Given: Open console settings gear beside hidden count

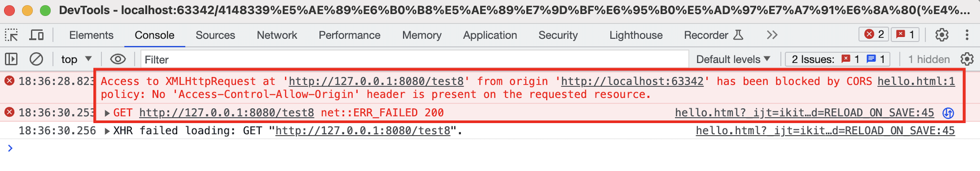Looking at the screenshot, I should pos(967,60).
